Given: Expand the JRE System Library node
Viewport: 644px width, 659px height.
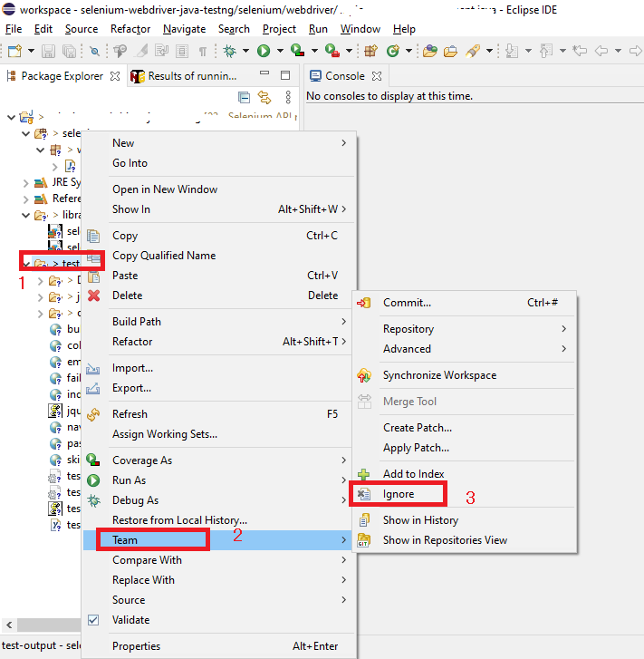Looking at the screenshot, I should point(26,183).
